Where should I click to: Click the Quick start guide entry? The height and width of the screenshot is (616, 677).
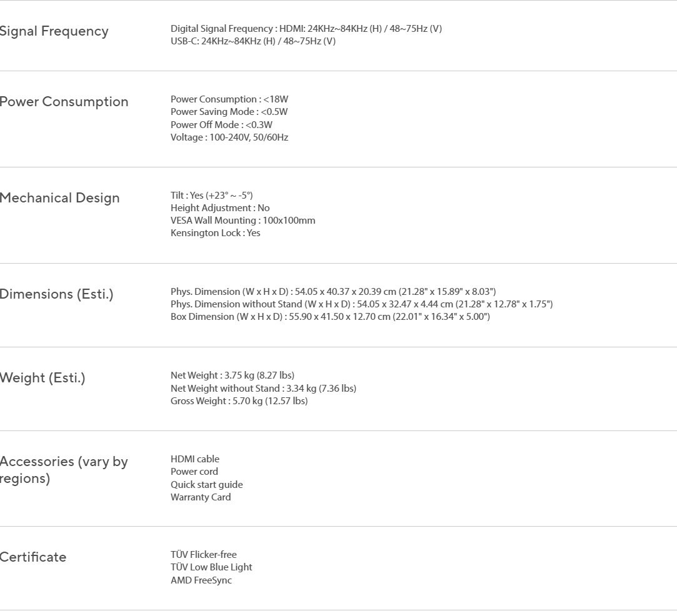(206, 485)
